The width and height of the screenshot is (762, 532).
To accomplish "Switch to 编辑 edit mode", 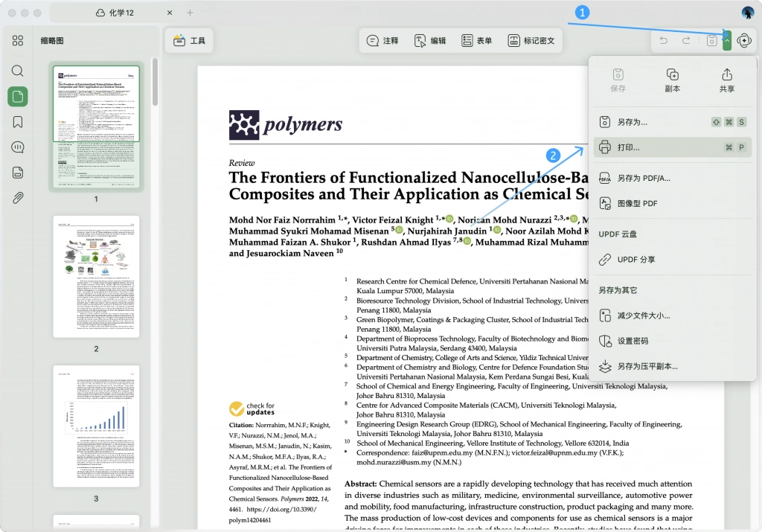I will [430, 41].
